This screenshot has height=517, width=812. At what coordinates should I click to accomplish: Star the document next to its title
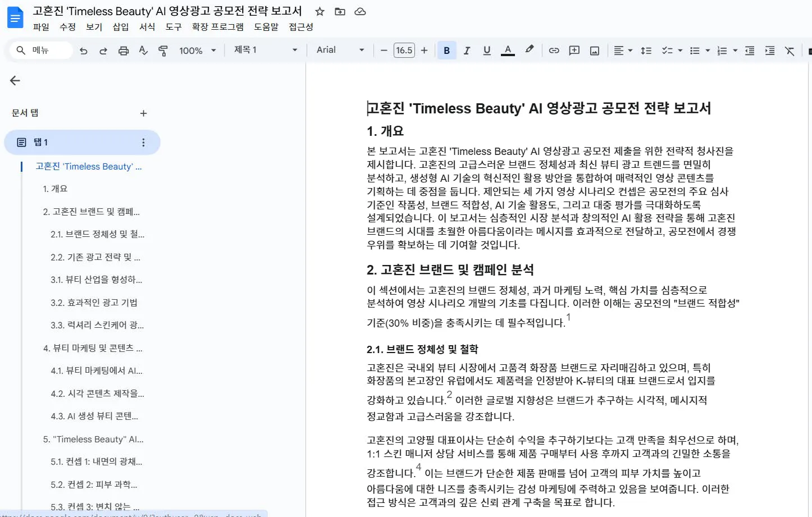[320, 11]
